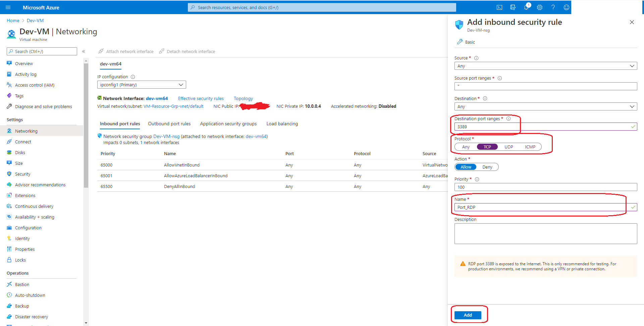Image resolution: width=644 pixels, height=326 pixels.
Task: Switch to Basic view with wrench icon
Action: (x=466, y=42)
